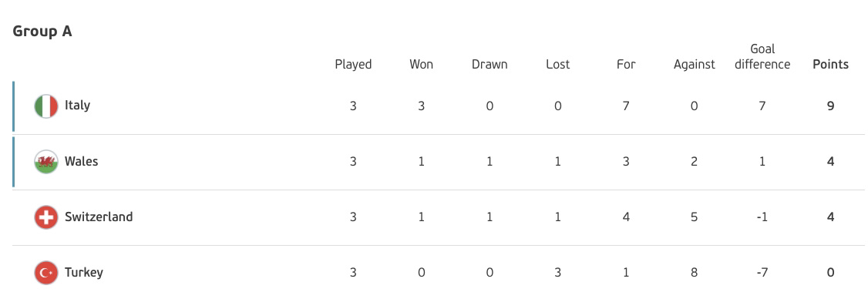
Task: Click Switzerland's 5 goals against value
Action: tap(695, 217)
